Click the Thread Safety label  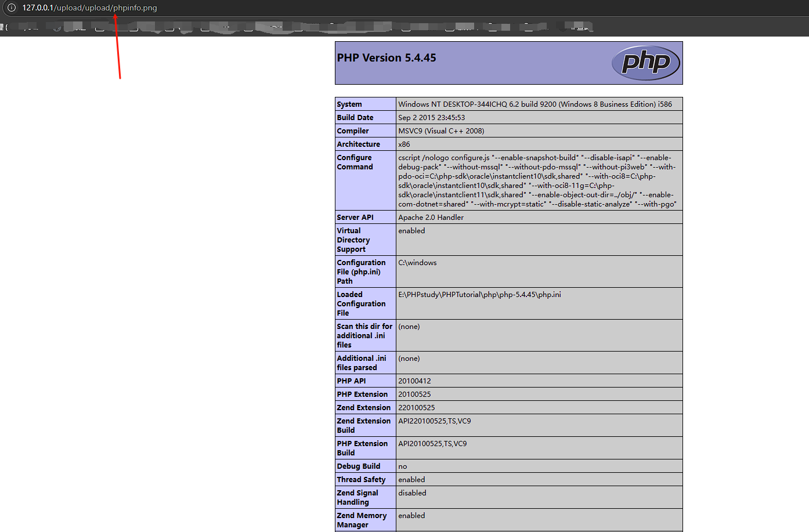361,480
